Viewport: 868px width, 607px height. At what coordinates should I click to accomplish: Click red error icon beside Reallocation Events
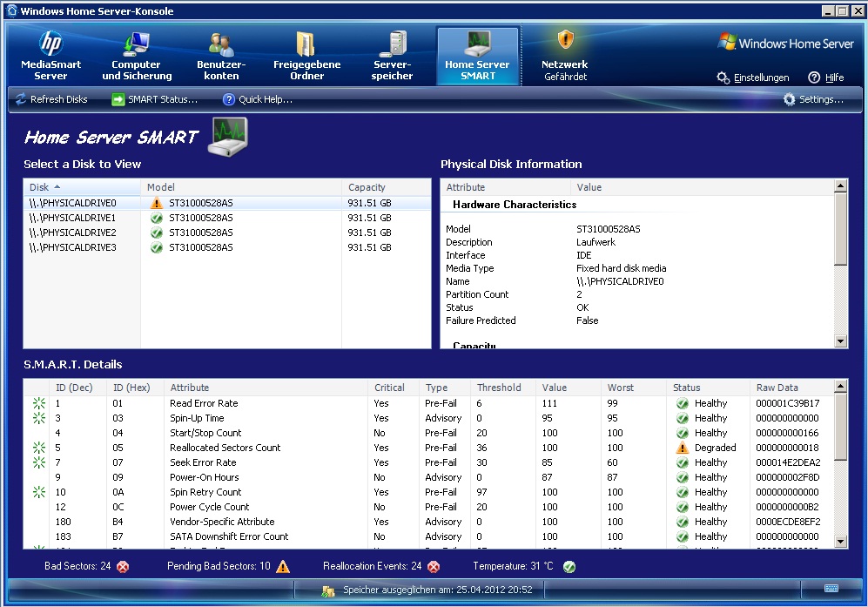click(x=434, y=567)
